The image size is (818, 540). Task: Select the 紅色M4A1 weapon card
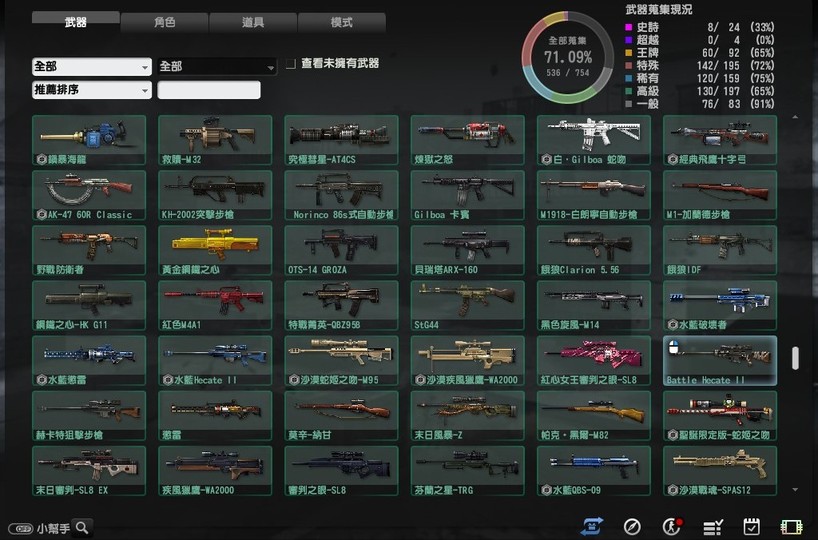pyautogui.click(x=215, y=305)
